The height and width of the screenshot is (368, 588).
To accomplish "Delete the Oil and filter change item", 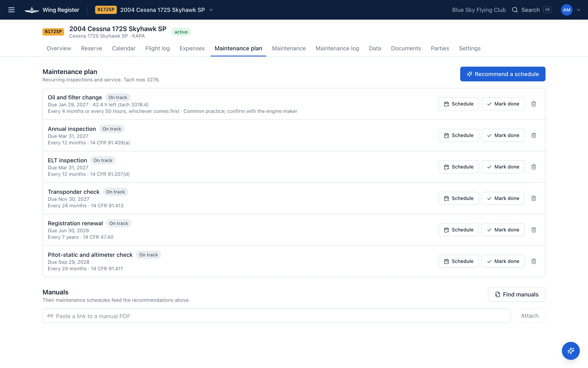I will coord(533,104).
